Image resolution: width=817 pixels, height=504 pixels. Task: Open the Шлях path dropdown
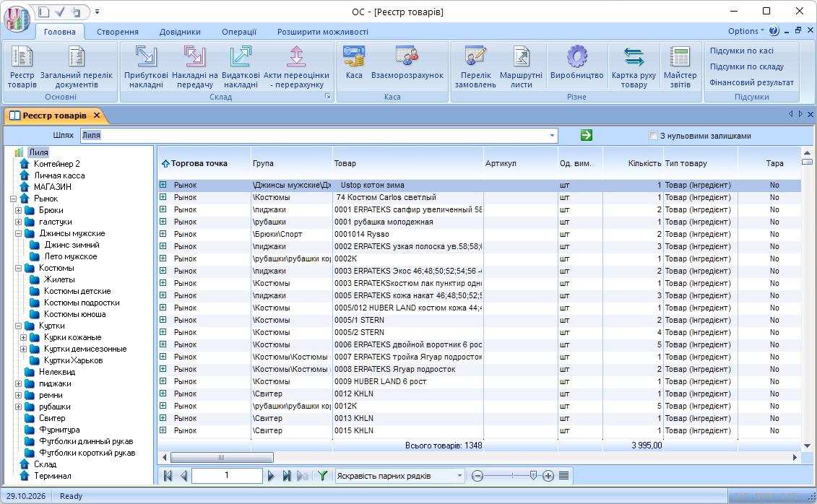click(x=552, y=135)
